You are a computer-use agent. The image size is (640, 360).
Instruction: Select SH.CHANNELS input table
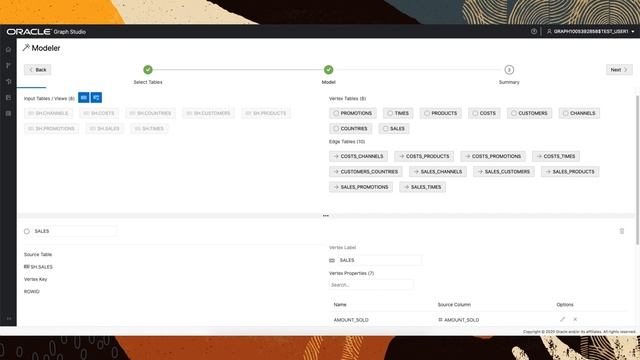coord(48,113)
